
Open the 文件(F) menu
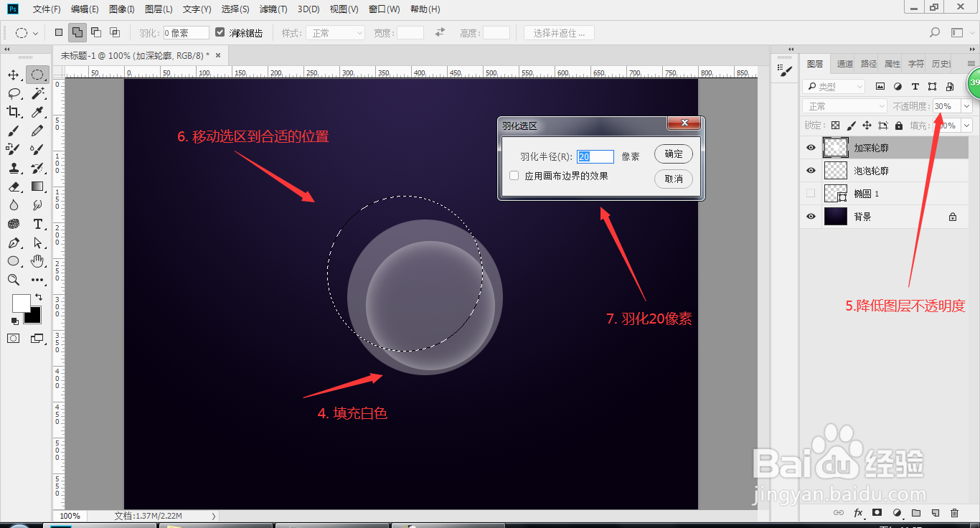(x=47, y=9)
